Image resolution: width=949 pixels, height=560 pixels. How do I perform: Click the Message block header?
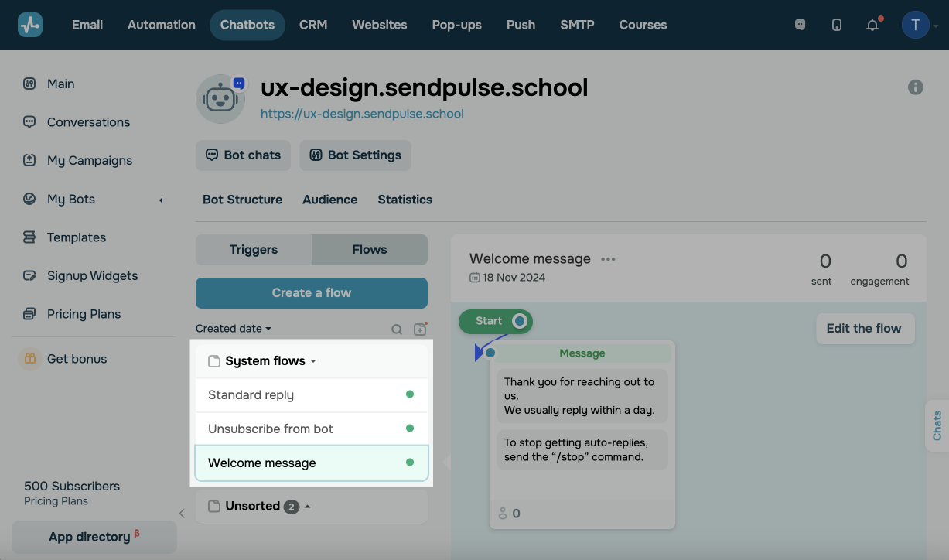pyautogui.click(x=582, y=353)
